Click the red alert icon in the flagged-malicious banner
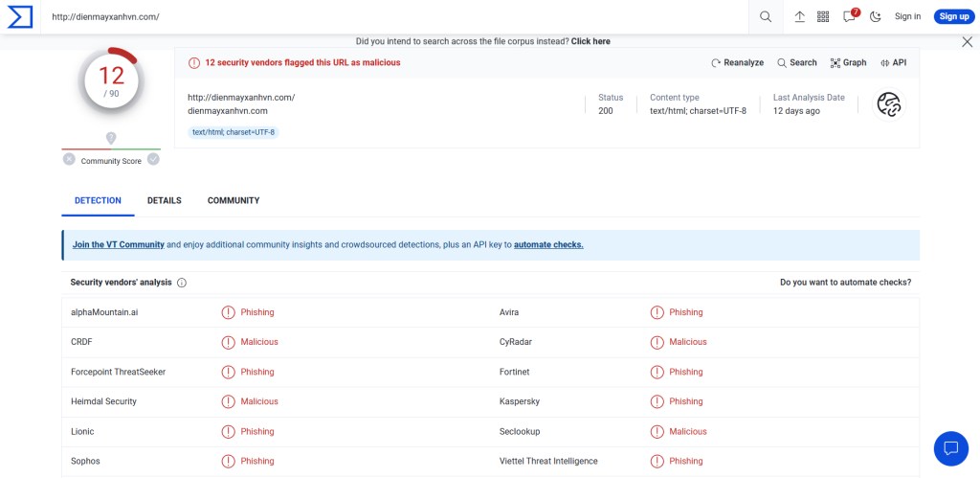Screen dimensions: 980x478 coord(194,62)
